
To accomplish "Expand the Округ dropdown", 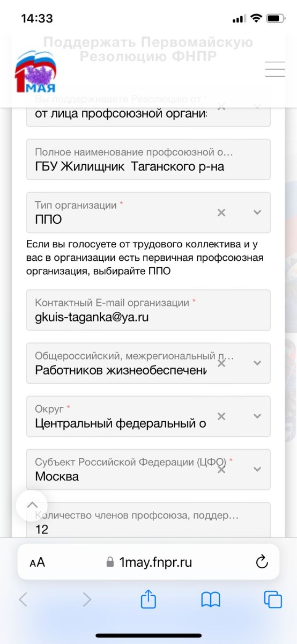I will point(257,416).
